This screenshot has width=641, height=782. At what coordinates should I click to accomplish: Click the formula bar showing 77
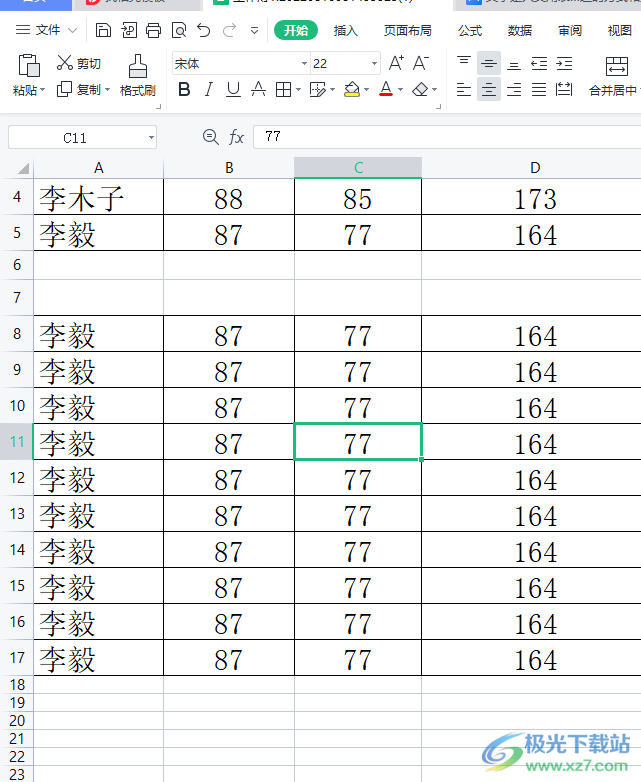447,137
